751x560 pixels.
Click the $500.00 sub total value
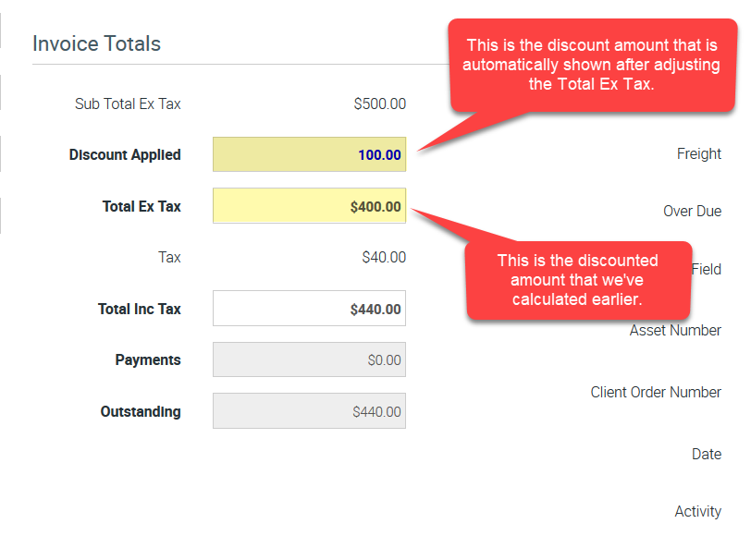coord(379,103)
